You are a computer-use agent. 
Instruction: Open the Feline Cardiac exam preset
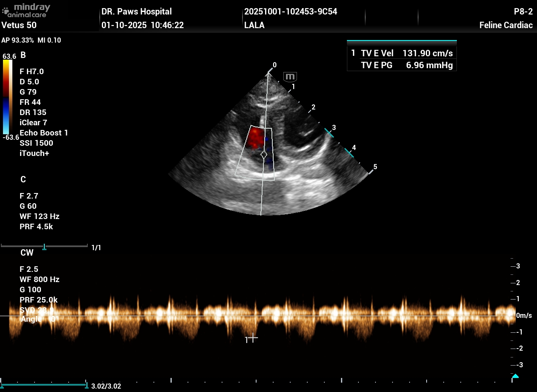(x=506, y=25)
